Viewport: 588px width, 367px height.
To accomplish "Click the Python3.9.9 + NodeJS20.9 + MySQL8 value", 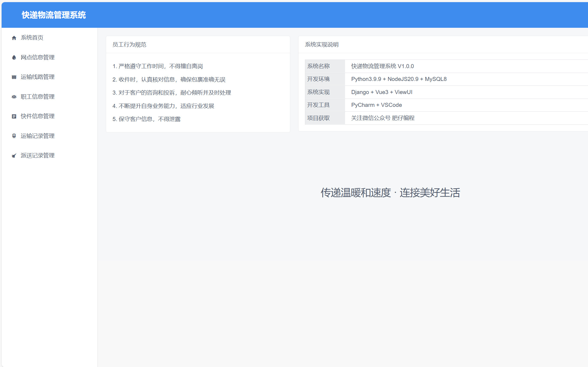I will pos(399,79).
